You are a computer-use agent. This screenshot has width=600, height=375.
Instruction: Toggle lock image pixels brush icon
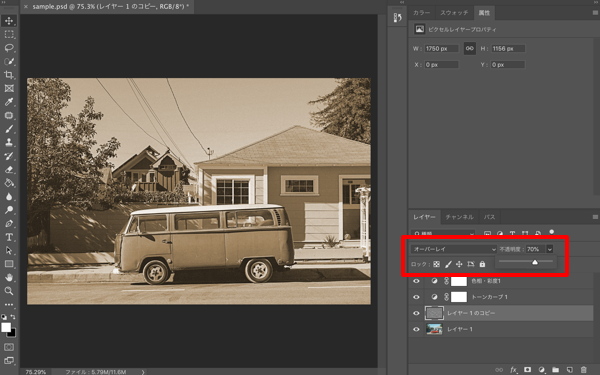click(448, 264)
